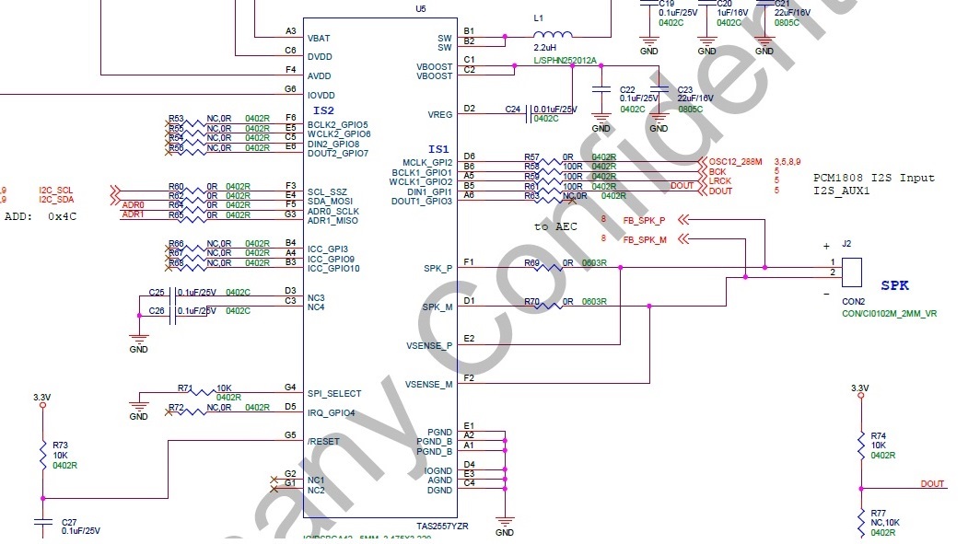Select the R71 10K resistor symbol

[204, 393]
